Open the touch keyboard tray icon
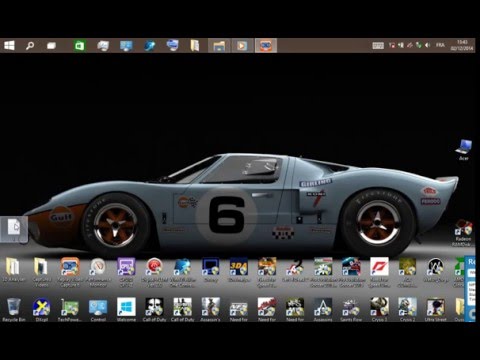 [x=378, y=46]
